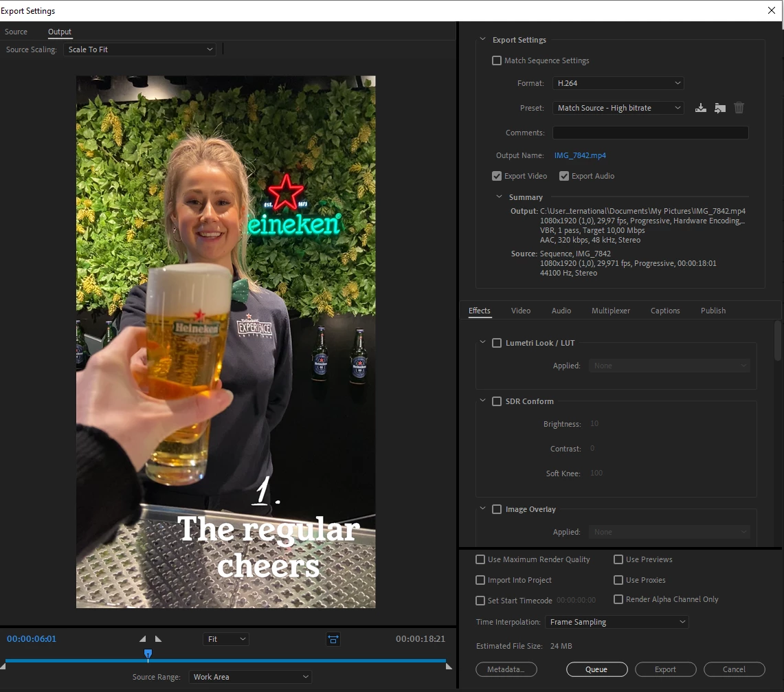Switch to the Source tab
784x692 pixels.
pos(16,32)
